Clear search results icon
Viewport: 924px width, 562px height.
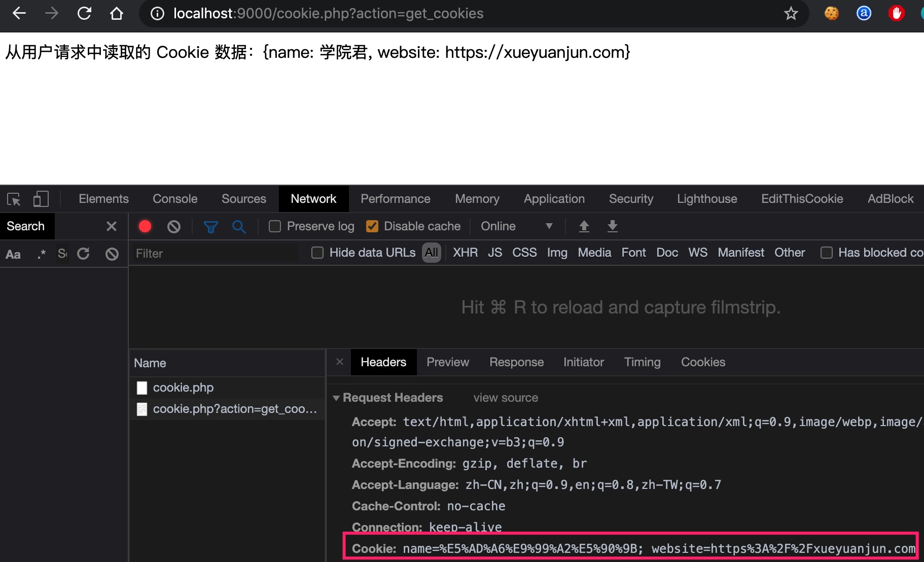point(112,254)
